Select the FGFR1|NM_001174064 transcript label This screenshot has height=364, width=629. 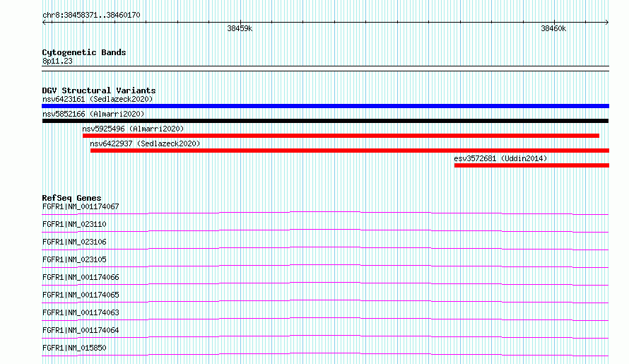[81, 330]
